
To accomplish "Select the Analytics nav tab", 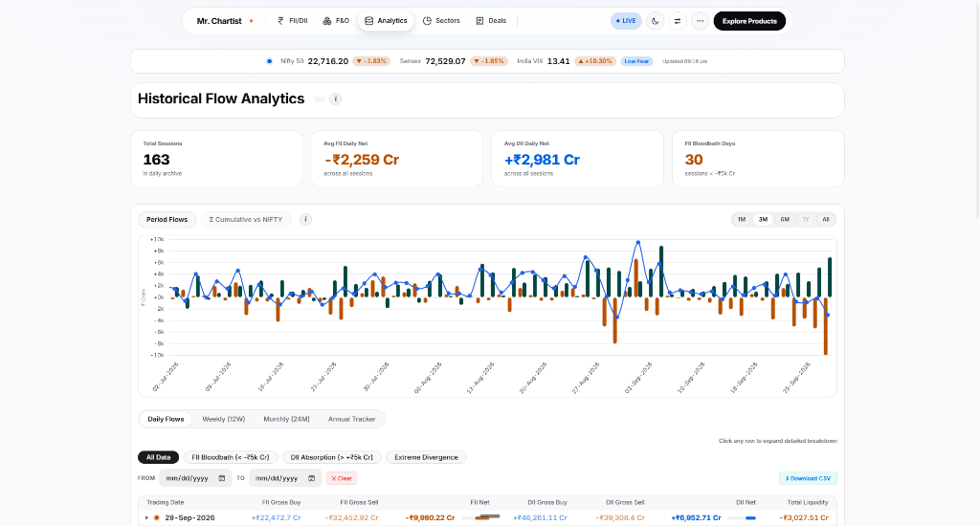I will click(x=386, y=21).
